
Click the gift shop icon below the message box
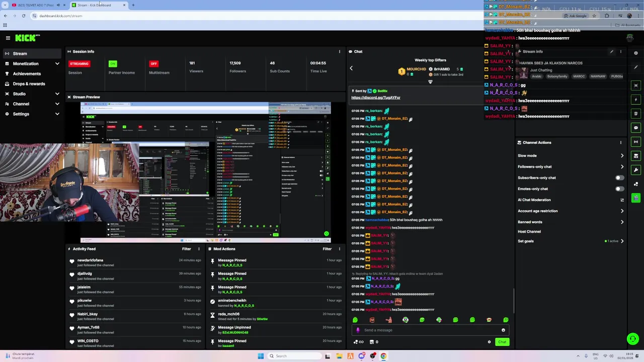tap(372, 342)
